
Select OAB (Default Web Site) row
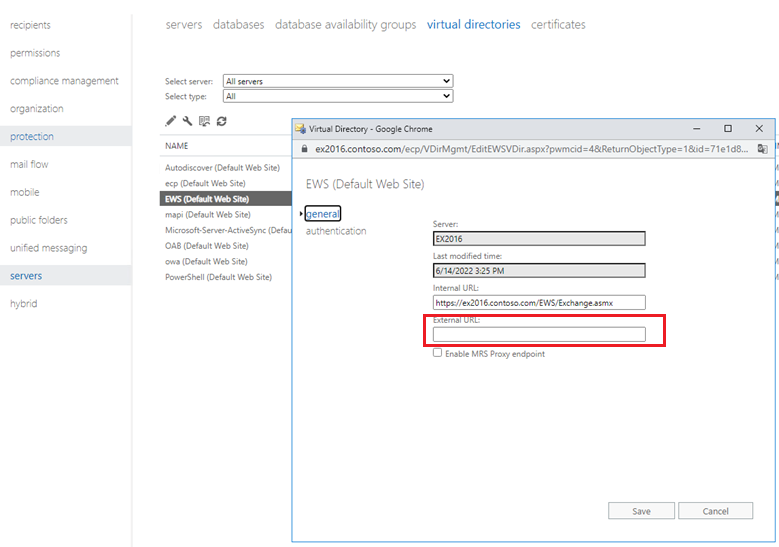(x=226, y=245)
